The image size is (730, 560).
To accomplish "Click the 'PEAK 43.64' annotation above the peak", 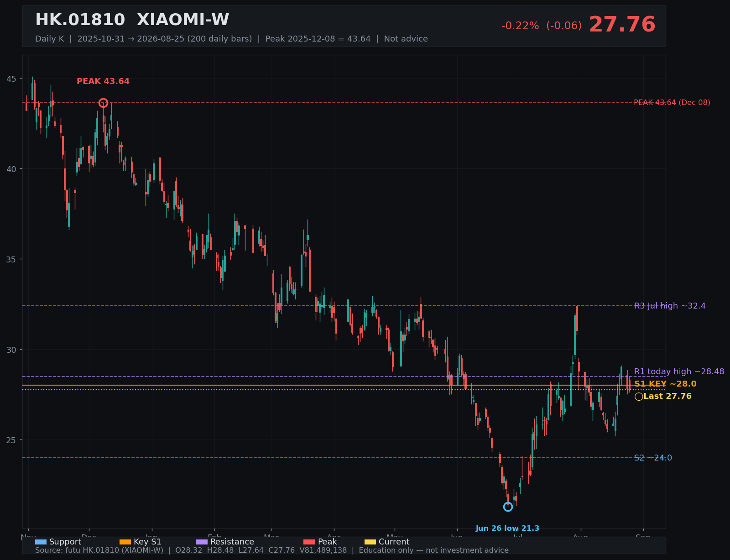I will tap(103, 81).
